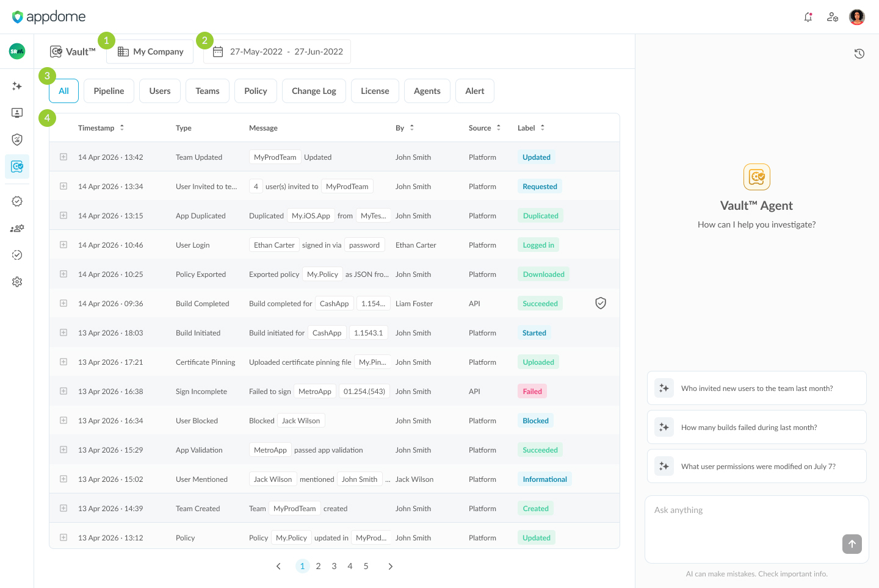Screen dimensions: 879x588
Task: Open user management settings icon in header
Action: click(x=833, y=17)
